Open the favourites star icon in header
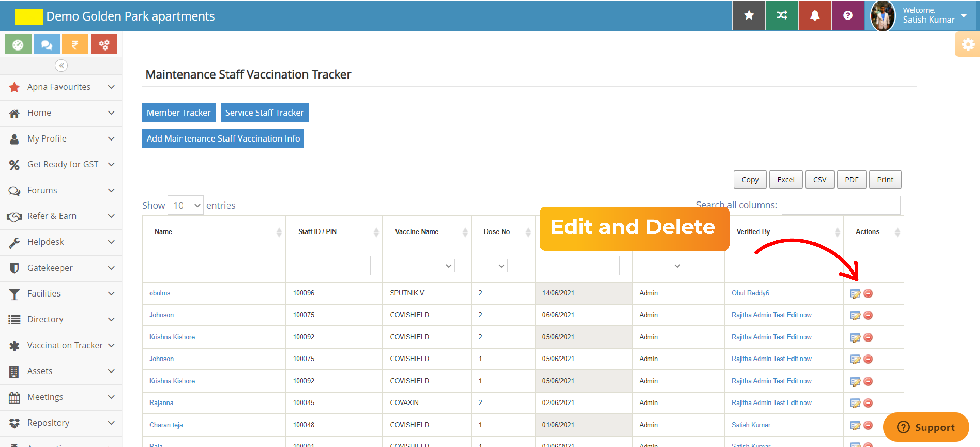This screenshot has height=447, width=980. 749,16
